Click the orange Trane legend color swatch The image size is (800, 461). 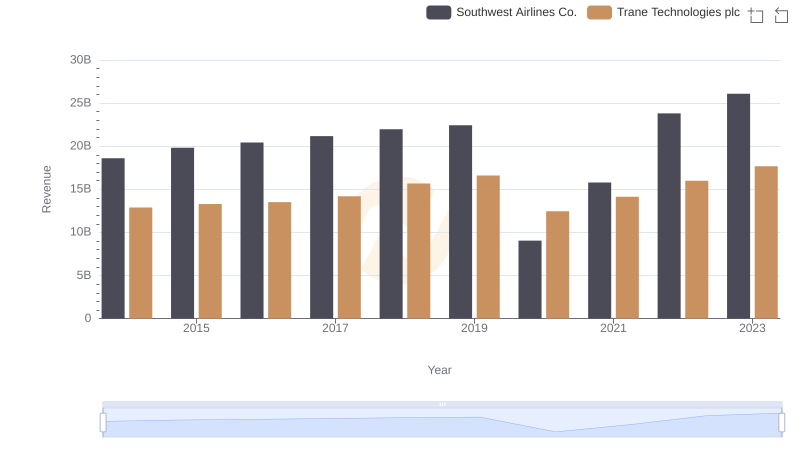pyautogui.click(x=599, y=12)
